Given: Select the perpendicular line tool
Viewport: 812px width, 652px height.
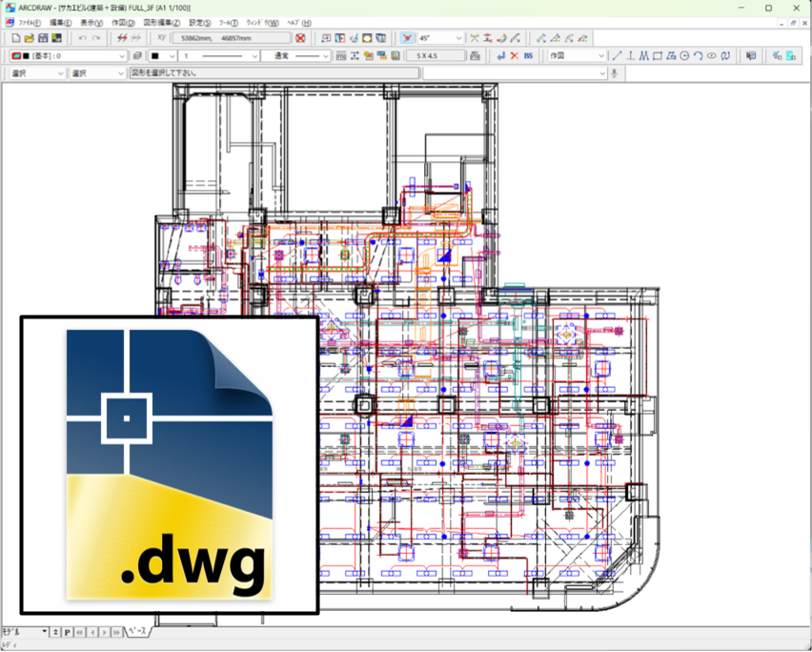Looking at the screenshot, I should 630,56.
